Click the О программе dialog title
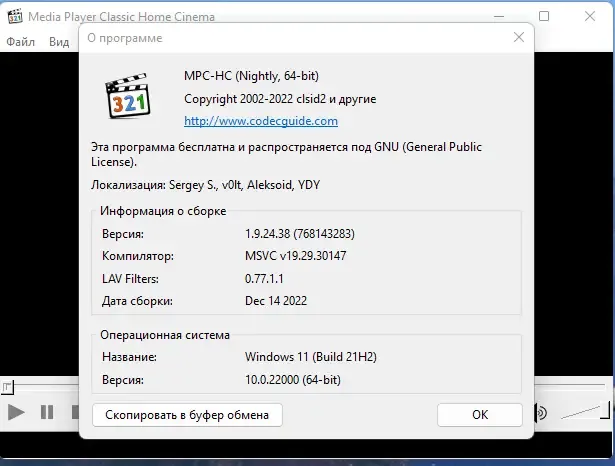Image resolution: width=615 pixels, height=466 pixels. 125,38
